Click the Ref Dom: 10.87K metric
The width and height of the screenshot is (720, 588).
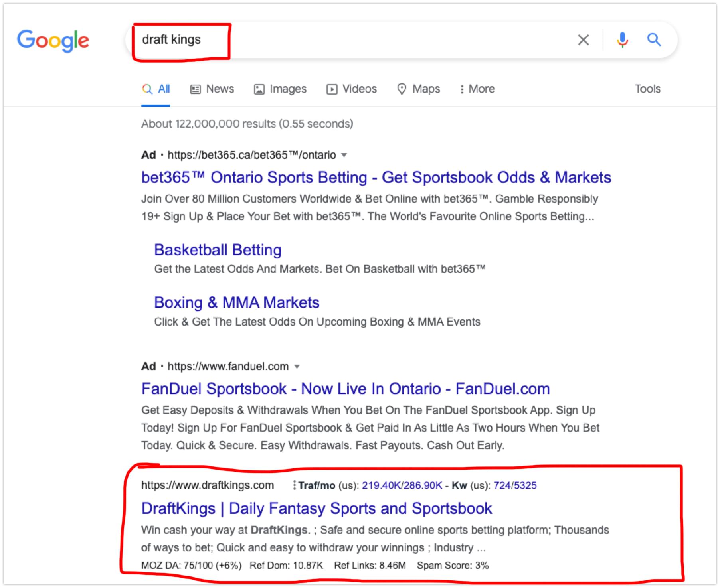[286, 566]
